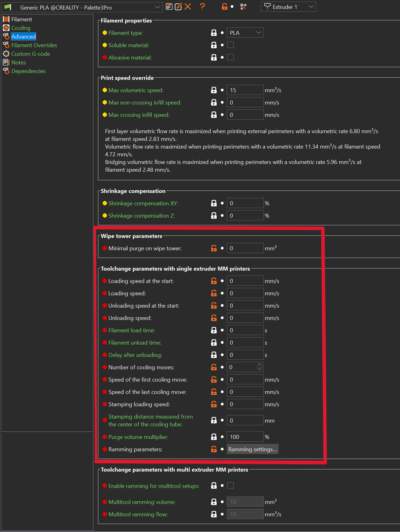
Task: Click the rename preset pencil icon
Action: click(178, 6)
